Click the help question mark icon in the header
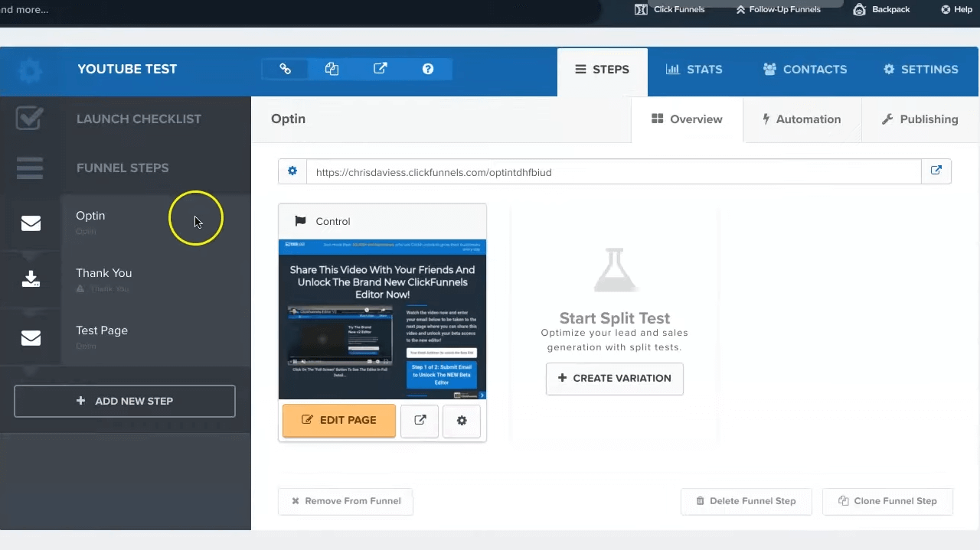The width and height of the screenshot is (980, 550). [428, 69]
